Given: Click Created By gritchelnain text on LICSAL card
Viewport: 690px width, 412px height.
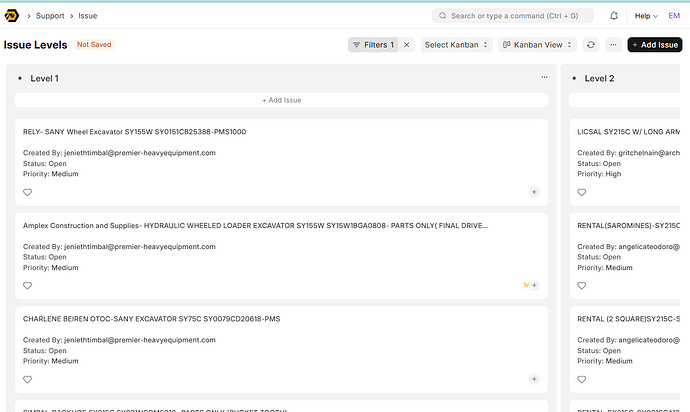Looking at the screenshot, I should pyautogui.click(x=628, y=153).
